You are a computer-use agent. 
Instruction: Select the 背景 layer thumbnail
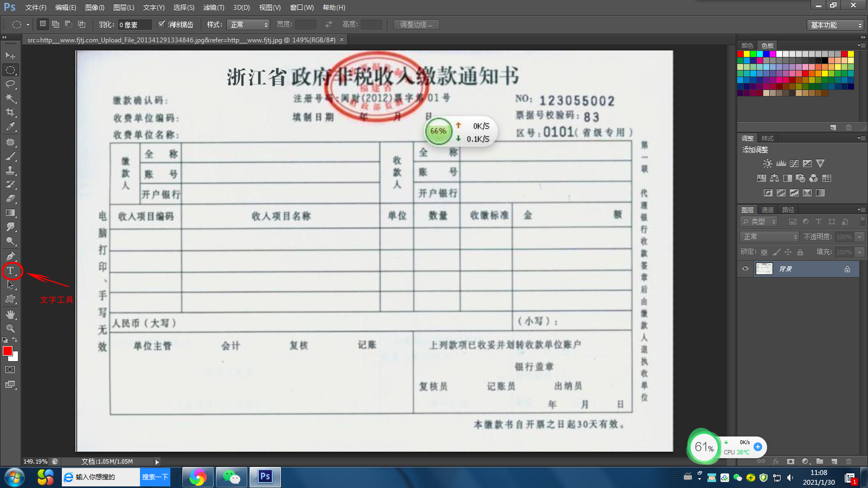pos(764,269)
